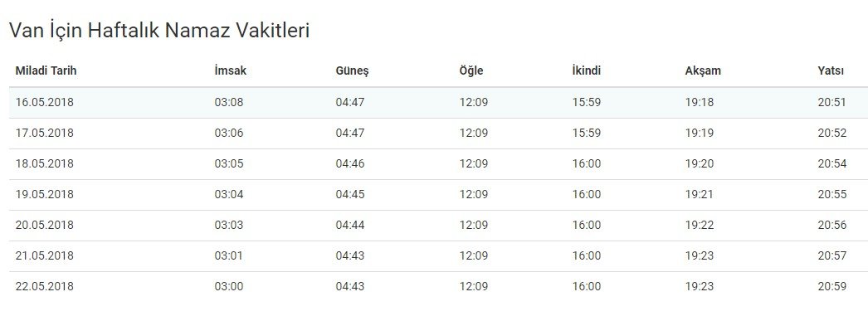Select the 18.05.2018 date cell

pyautogui.click(x=44, y=164)
